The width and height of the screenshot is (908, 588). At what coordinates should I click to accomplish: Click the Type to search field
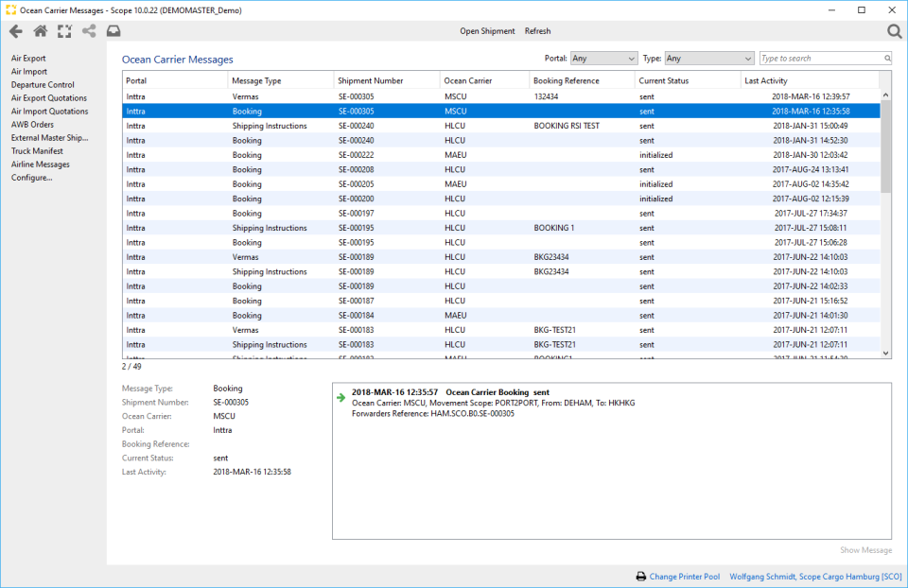pyautogui.click(x=818, y=59)
